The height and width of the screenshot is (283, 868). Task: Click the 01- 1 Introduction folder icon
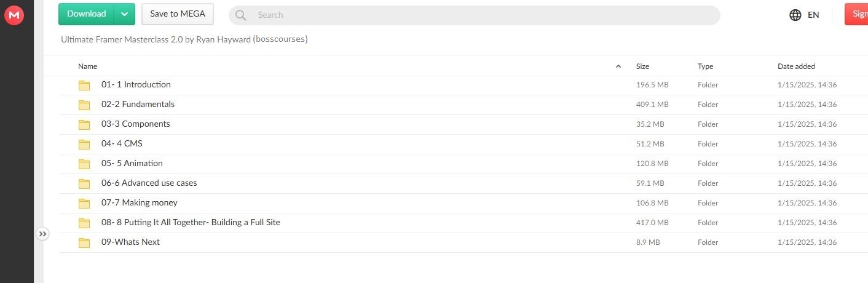84,85
